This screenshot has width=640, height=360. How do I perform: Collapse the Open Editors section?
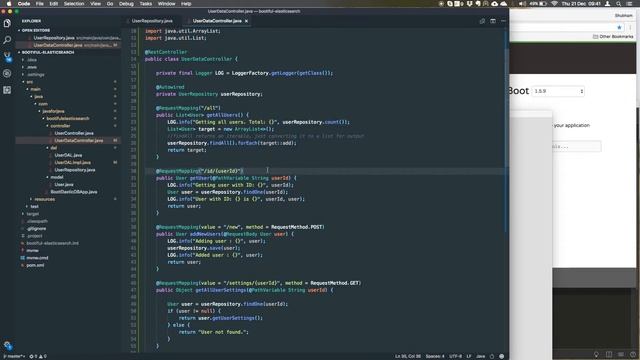pyautogui.click(x=36, y=30)
